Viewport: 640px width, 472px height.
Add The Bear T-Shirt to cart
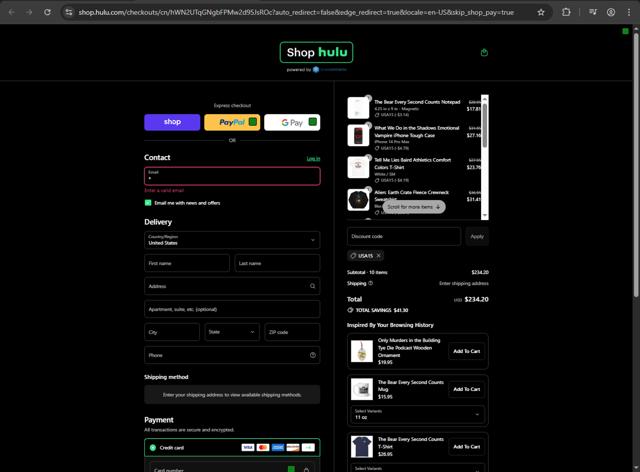point(467,447)
